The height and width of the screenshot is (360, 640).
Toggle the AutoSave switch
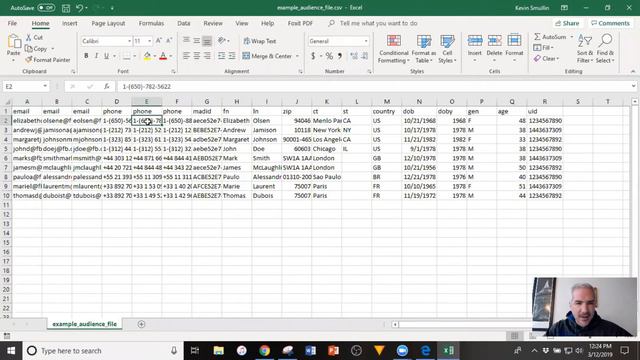click(46, 8)
